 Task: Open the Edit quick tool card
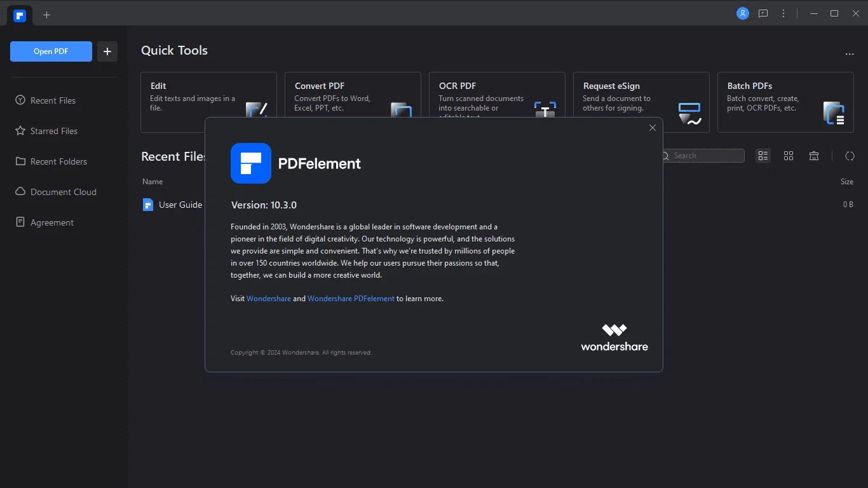pyautogui.click(x=208, y=102)
